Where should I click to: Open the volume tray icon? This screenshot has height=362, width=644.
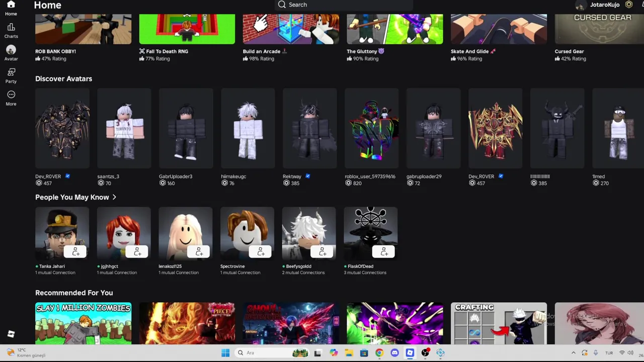[x=631, y=353]
